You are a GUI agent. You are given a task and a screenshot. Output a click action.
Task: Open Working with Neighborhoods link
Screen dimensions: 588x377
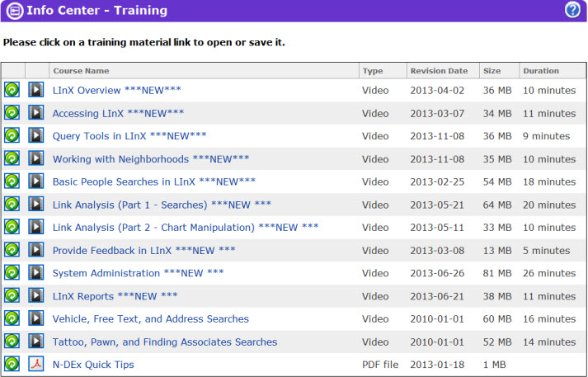coord(151,159)
